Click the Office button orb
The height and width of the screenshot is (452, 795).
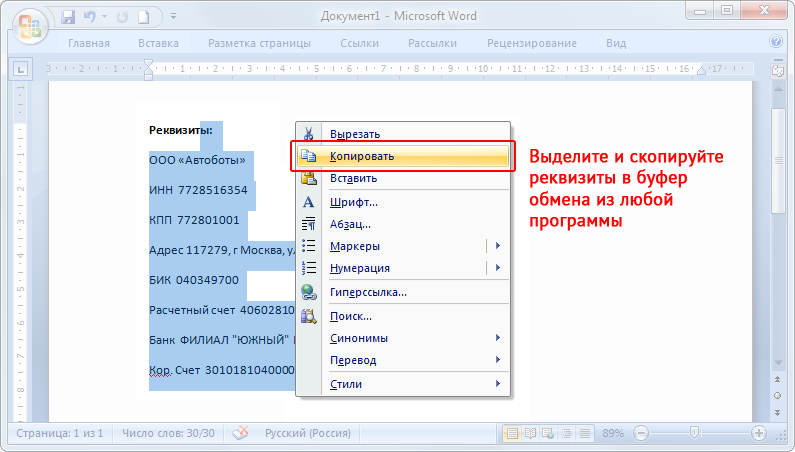click(x=30, y=26)
